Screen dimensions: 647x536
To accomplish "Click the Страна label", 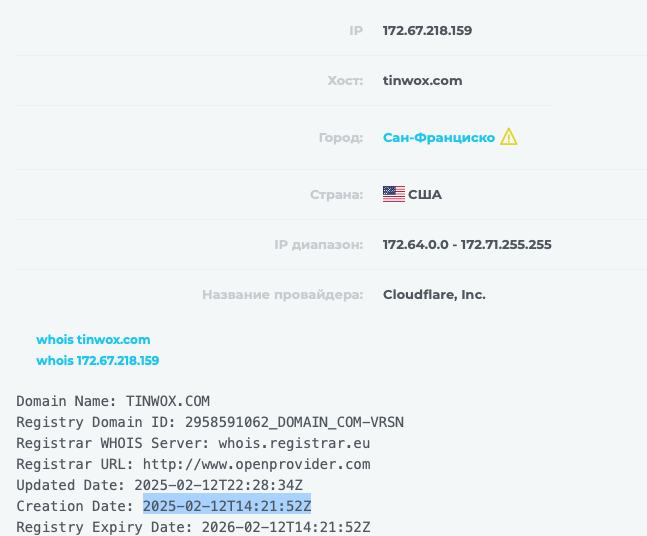I will click(x=335, y=194).
